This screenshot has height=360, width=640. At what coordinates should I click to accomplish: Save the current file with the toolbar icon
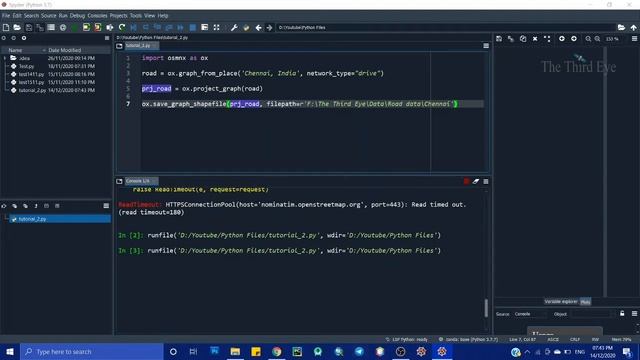29,27
